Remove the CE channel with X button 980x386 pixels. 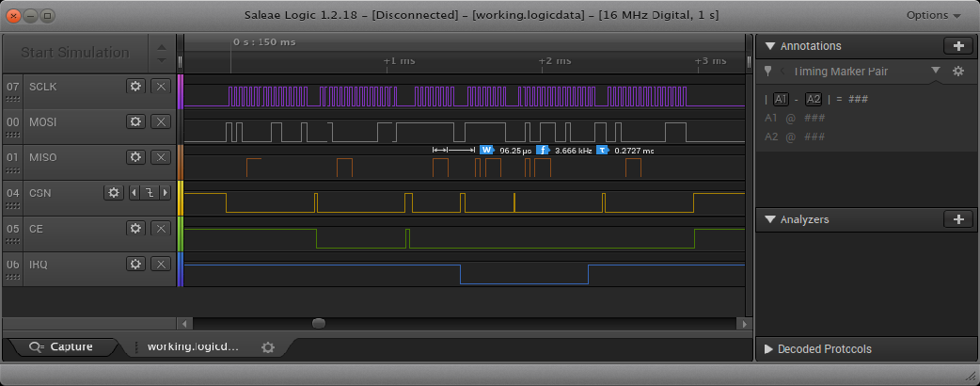click(161, 229)
